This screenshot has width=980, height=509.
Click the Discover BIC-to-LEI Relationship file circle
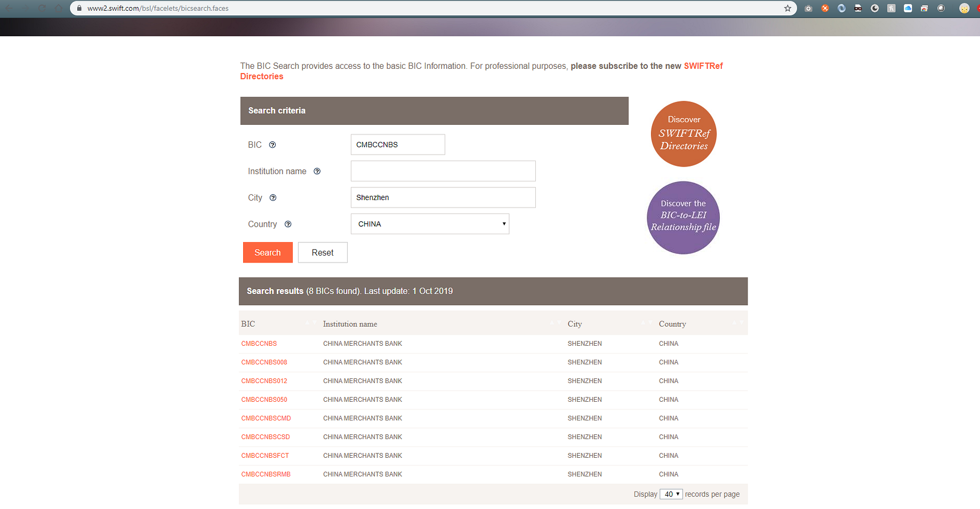[683, 218]
